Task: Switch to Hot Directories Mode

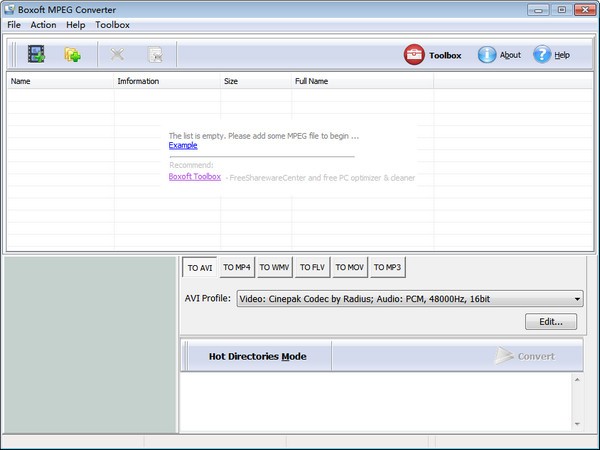Action: pos(257,356)
